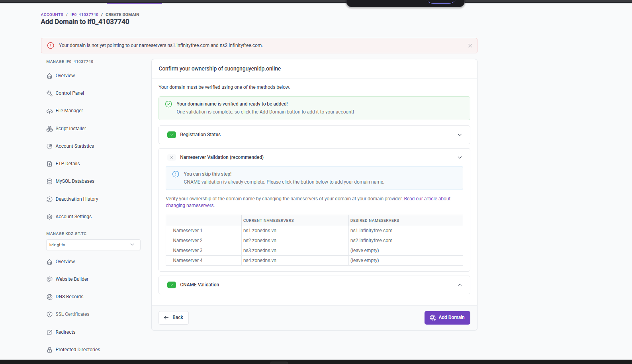This screenshot has width=632, height=364.
Task: Click the green Registration Status check badge
Action: (172, 135)
